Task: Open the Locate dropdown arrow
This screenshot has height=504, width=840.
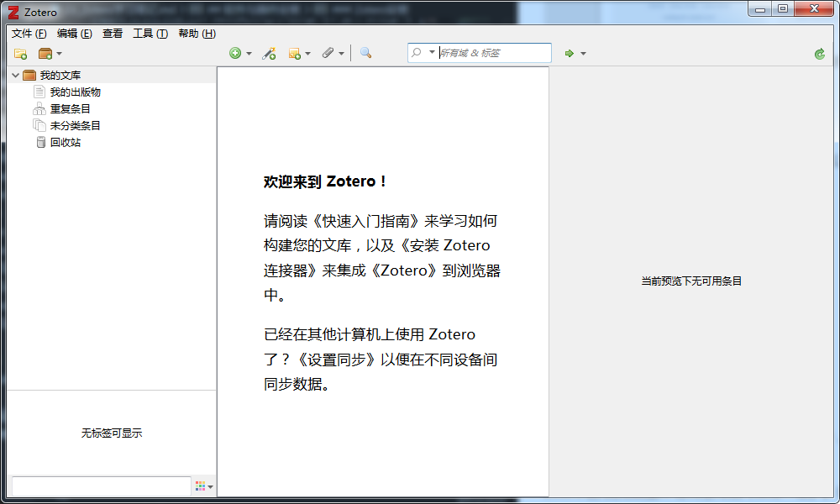Action: click(584, 54)
